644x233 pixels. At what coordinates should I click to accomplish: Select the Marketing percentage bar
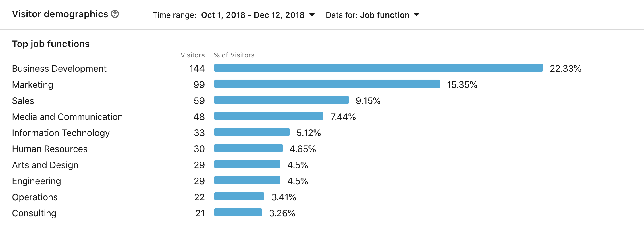pos(327,84)
